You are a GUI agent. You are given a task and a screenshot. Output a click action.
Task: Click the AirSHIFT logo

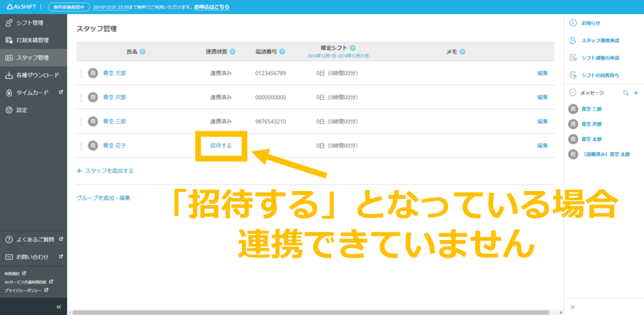pyautogui.click(x=21, y=7)
